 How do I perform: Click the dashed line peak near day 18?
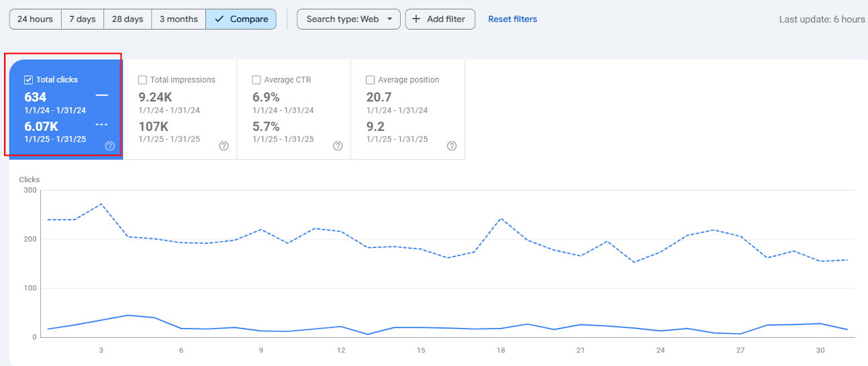point(501,218)
